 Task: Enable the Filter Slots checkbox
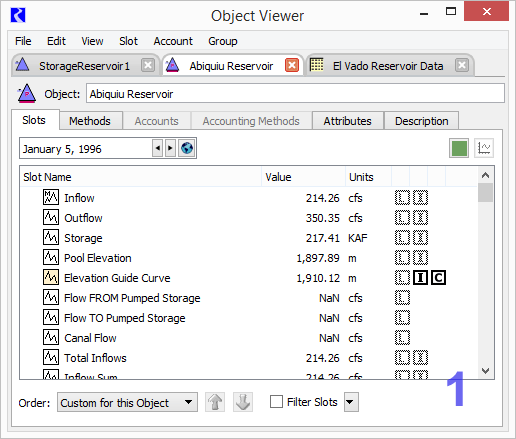[x=276, y=402]
